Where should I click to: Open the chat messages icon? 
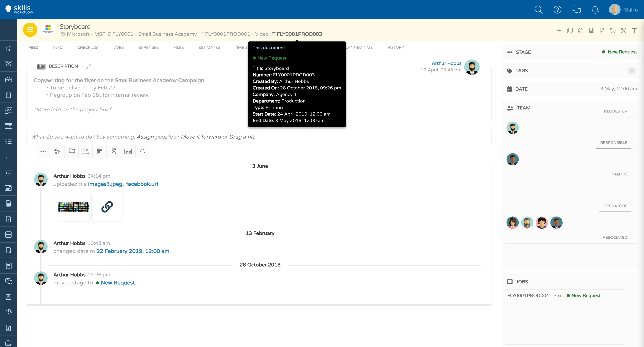[576, 10]
